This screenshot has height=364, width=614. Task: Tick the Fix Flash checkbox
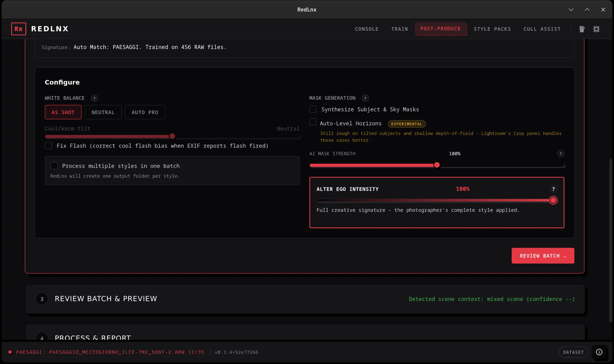click(48, 145)
